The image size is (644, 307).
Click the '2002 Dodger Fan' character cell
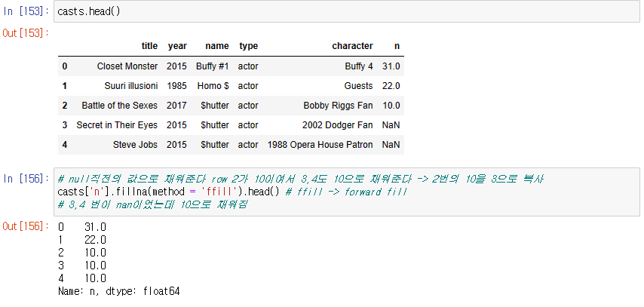338,125
